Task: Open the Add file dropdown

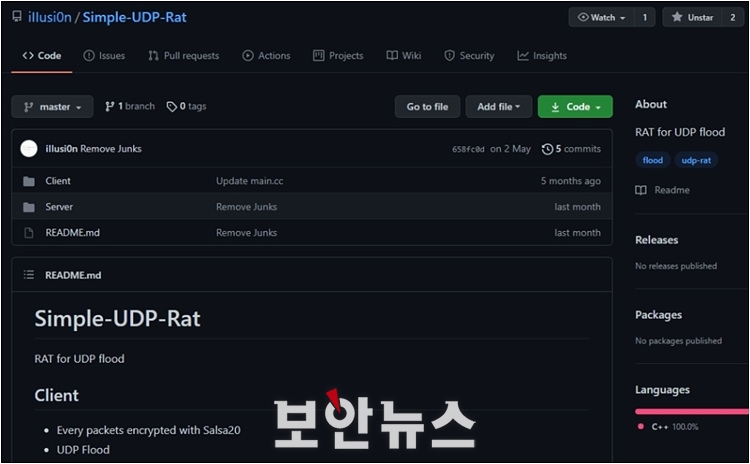Action: 498,107
